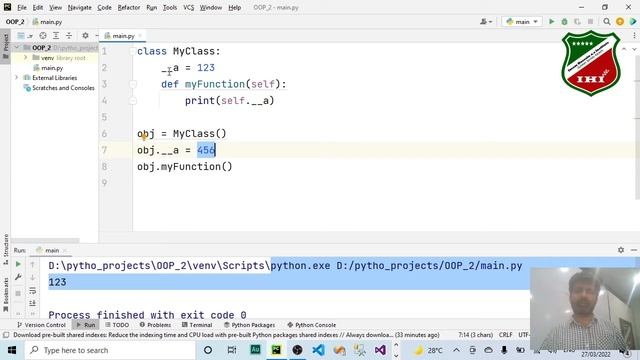This screenshot has width=640, height=360.
Task: Open Project view options gear
Action: pyautogui.click(x=85, y=36)
